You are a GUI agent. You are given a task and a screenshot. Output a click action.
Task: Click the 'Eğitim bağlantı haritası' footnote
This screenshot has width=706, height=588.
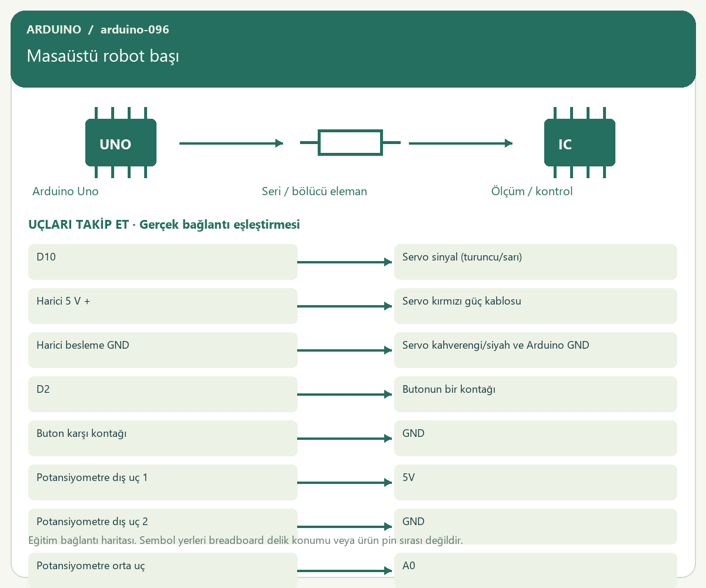pos(245,540)
